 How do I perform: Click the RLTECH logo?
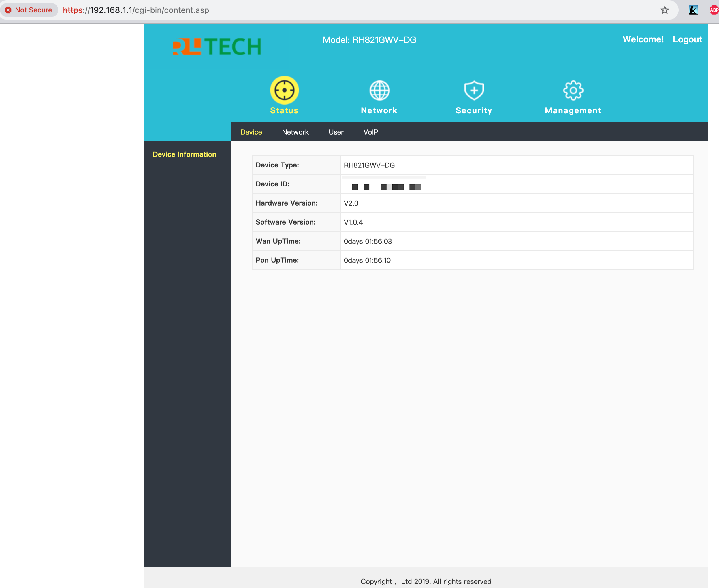tap(216, 46)
